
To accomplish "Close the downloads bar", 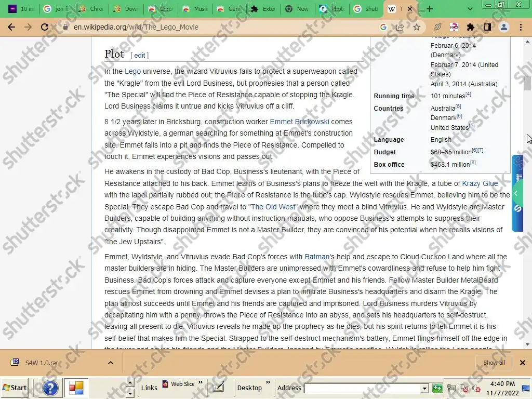I will point(523,363).
